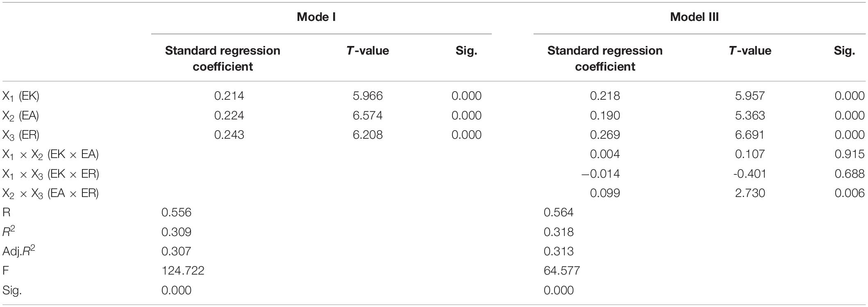The image size is (868, 307).
Task: Select the X1 (EK) row label
Action: coord(21,96)
